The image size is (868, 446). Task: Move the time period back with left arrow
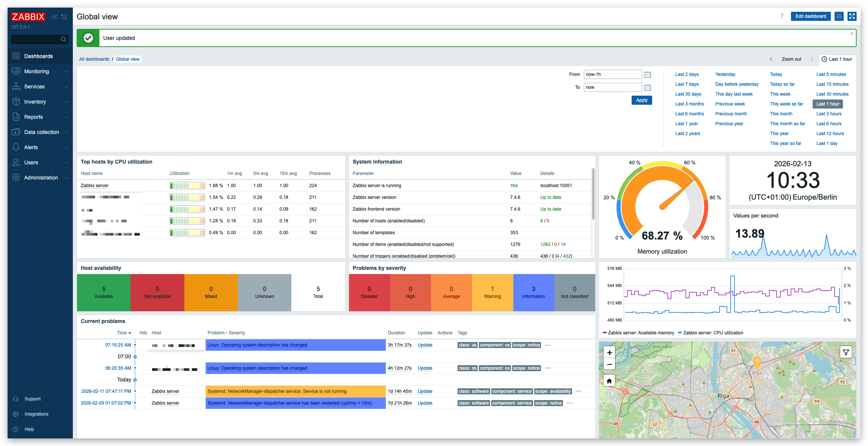[x=771, y=59]
